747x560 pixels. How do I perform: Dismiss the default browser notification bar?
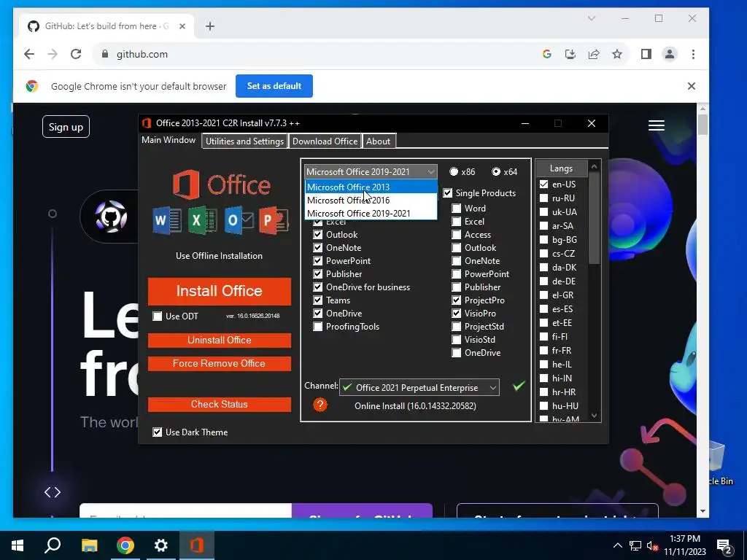tap(692, 86)
